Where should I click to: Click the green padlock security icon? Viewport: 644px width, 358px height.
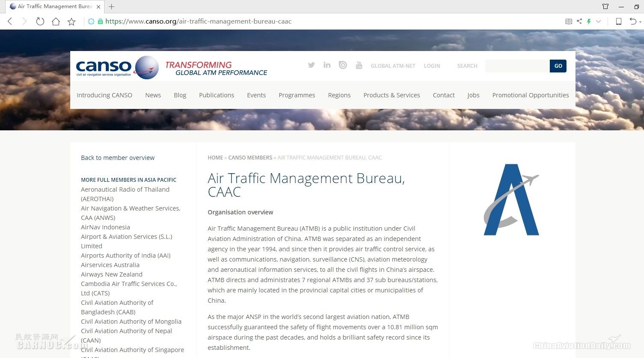[100, 21]
